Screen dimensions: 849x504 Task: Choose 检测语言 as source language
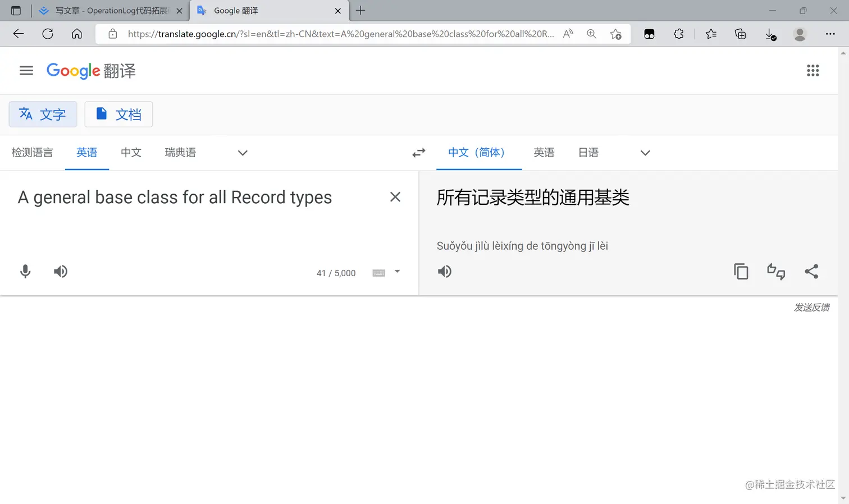pos(32,153)
